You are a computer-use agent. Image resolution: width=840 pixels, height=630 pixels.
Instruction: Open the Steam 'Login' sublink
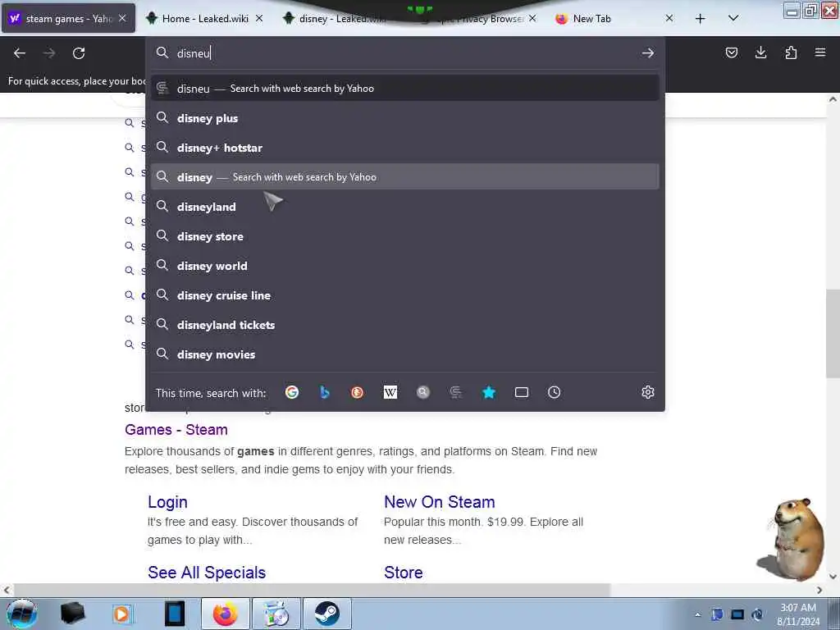pos(167,502)
